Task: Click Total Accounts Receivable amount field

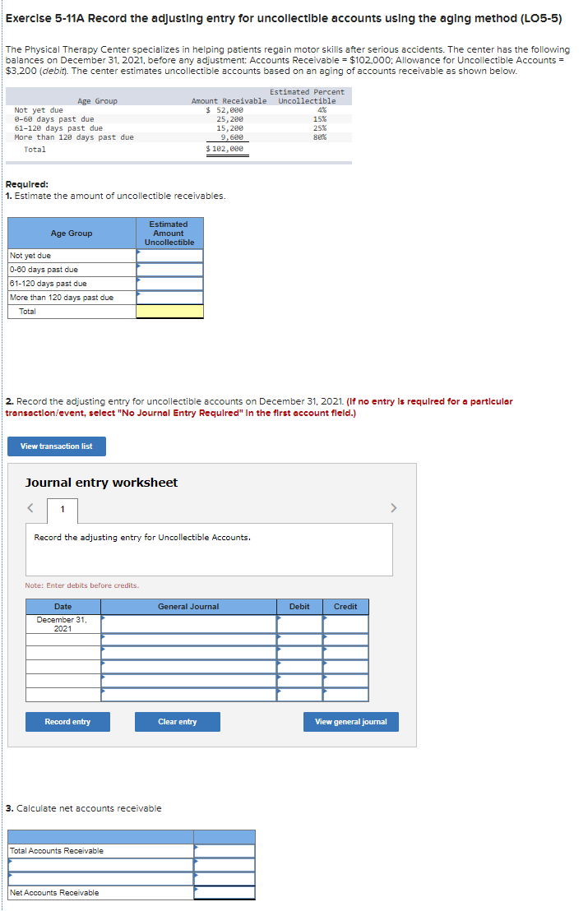Action: coord(225,851)
